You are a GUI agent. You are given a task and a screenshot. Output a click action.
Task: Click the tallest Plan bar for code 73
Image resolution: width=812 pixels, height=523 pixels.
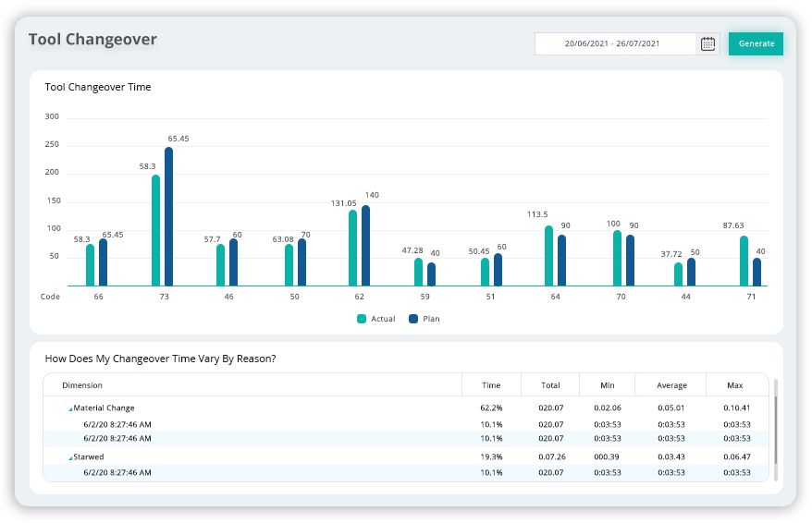(168, 217)
